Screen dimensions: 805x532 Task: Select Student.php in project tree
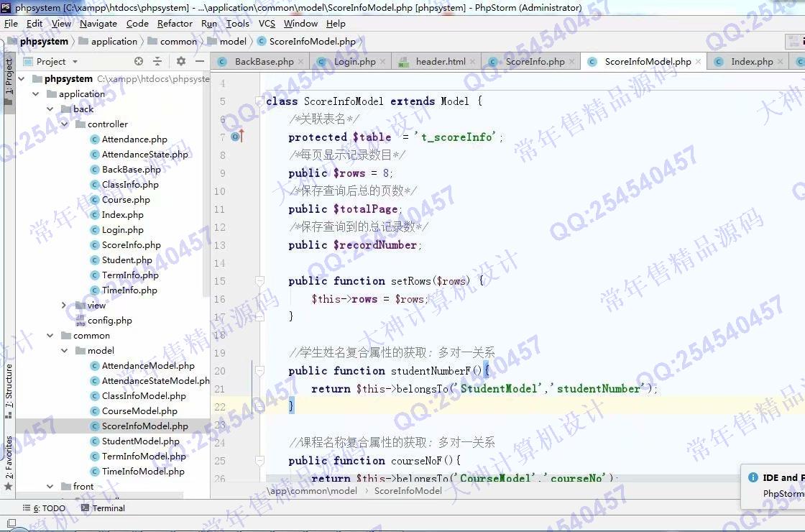126,260
